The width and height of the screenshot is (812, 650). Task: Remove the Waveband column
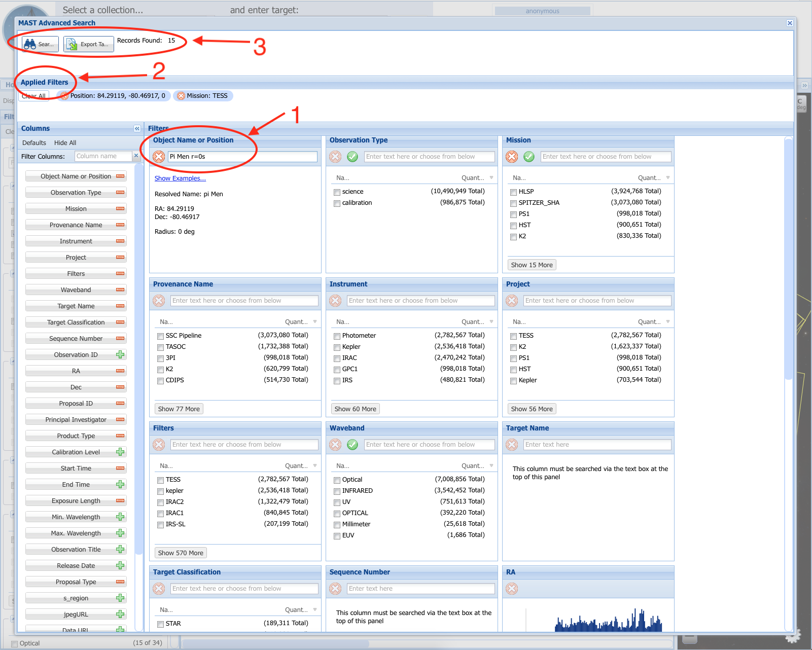[120, 290]
